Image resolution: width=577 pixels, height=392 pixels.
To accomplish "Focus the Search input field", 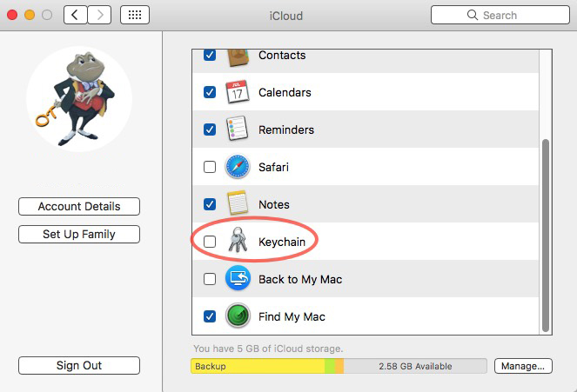I will click(x=500, y=15).
